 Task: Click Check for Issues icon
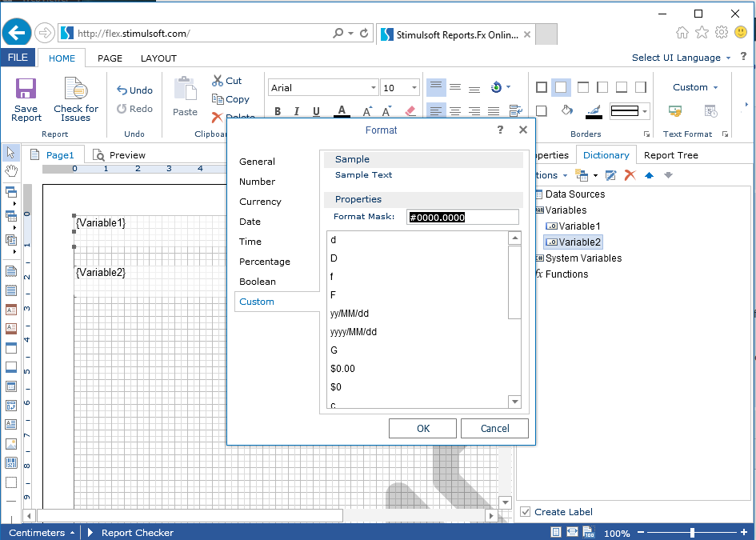pyautogui.click(x=76, y=90)
